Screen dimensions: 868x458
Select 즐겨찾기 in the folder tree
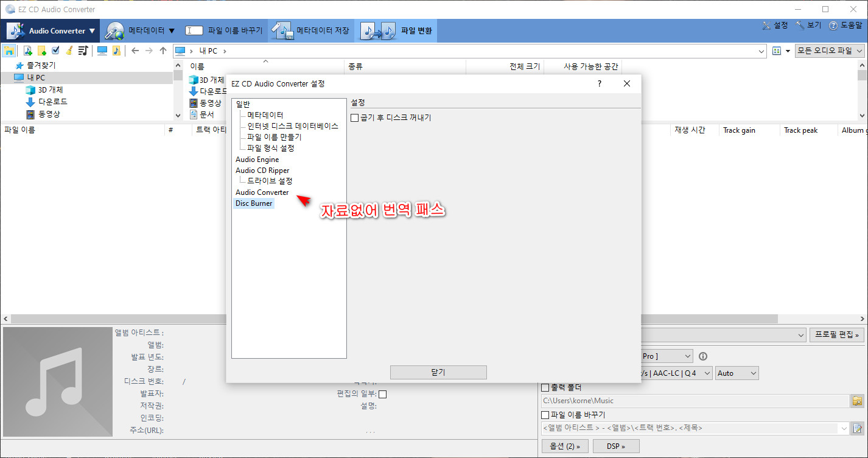point(41,65)
